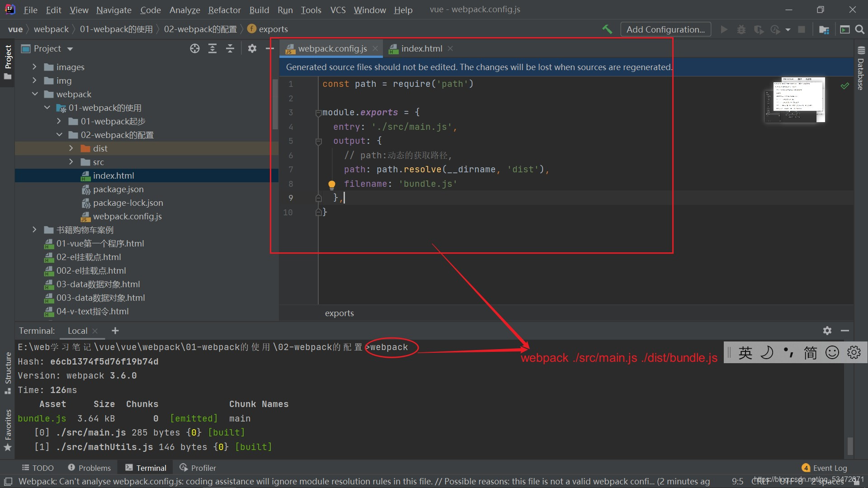Click the terminal vertical scrollbar
Viewport: 868px width, 488px height.
tap(850, 445)
